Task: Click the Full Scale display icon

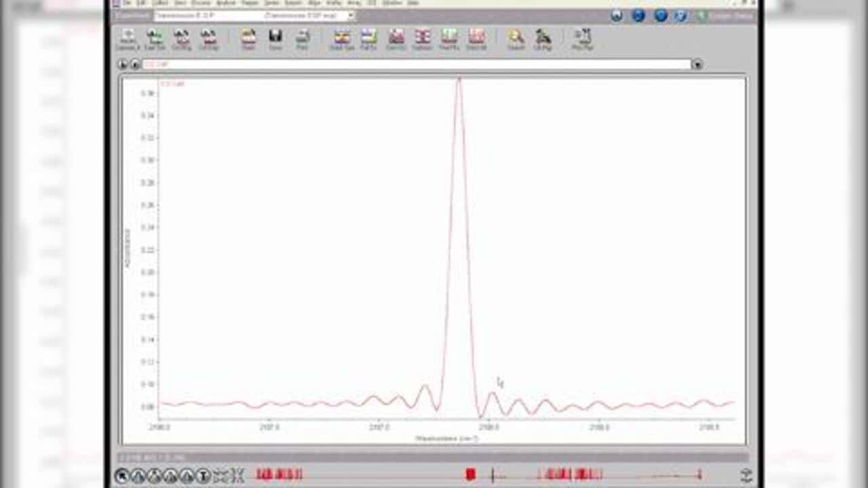Action: 368,39
